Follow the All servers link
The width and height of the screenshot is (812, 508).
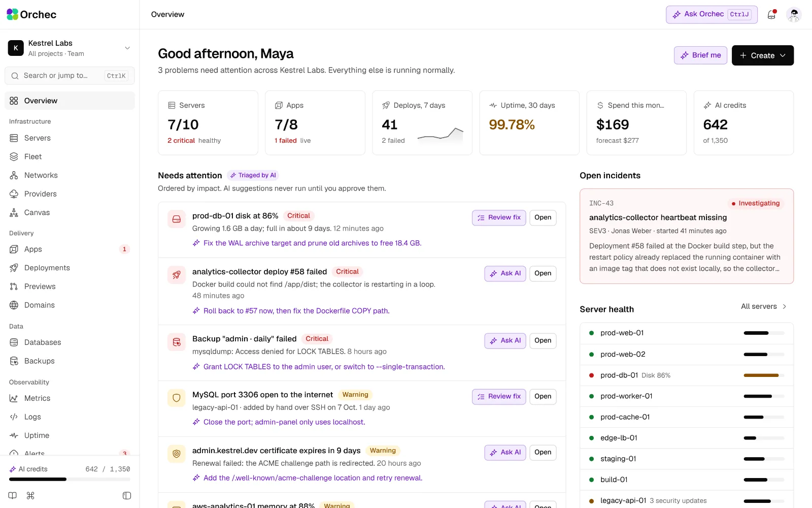(764, 306)
